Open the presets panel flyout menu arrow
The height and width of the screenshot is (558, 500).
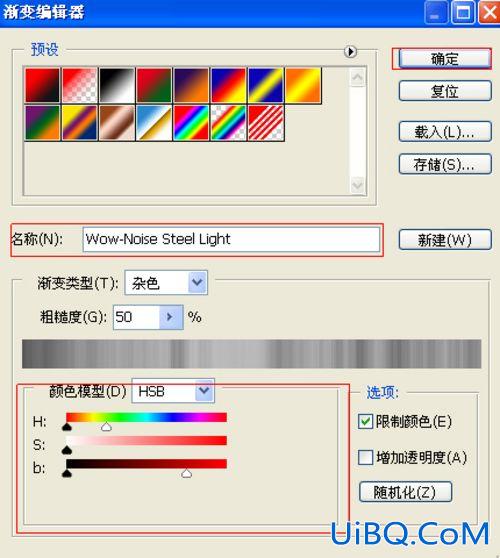pyautogui.click(x=350, y=52)
